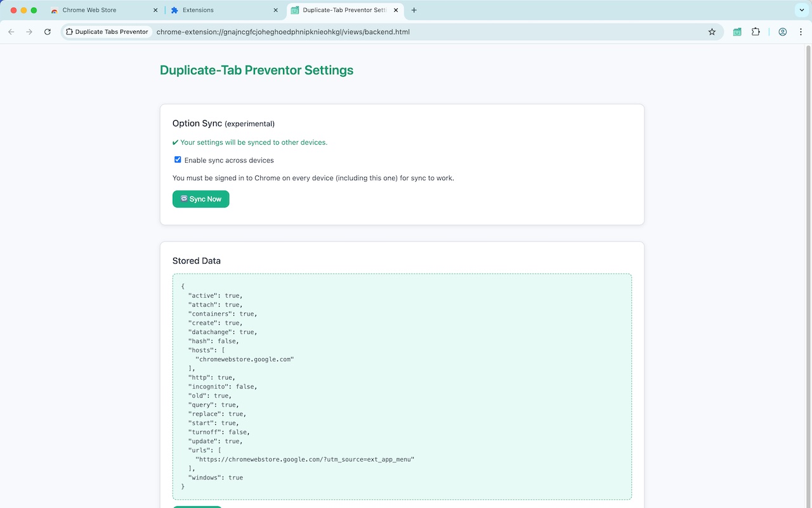
Task: Switch to the Extensions tab
Action: click(225, 10)
